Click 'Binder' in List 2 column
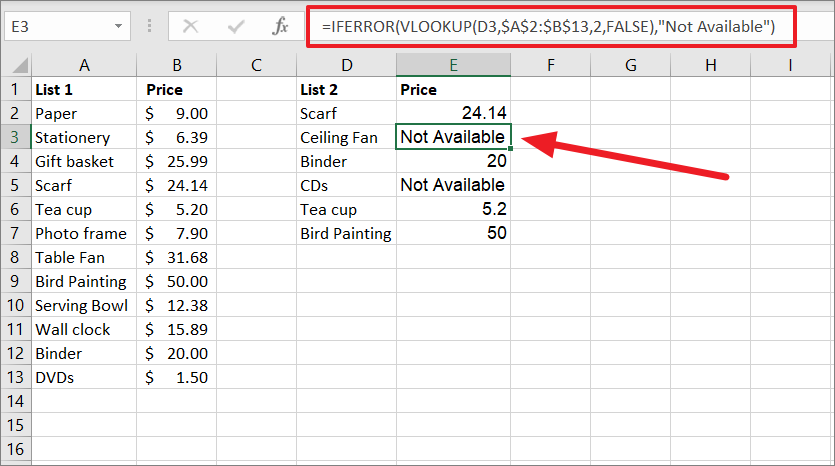The image size is (835, 466). [x=347, y=161]
